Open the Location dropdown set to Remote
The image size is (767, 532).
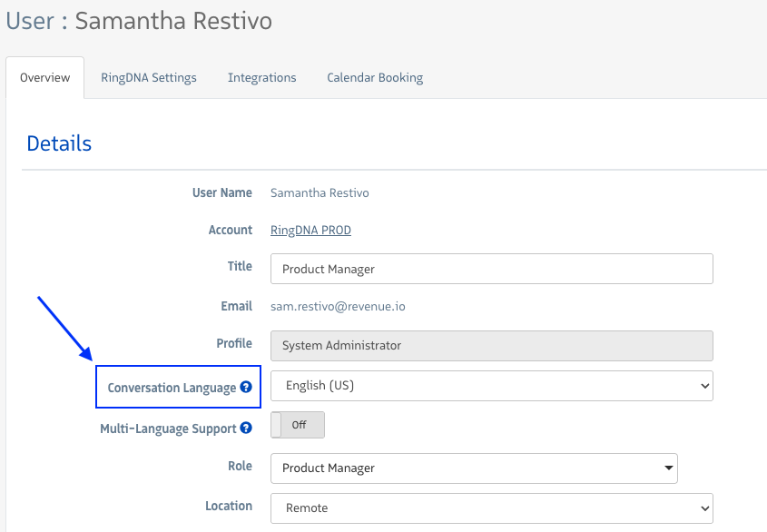pos(491,508)
